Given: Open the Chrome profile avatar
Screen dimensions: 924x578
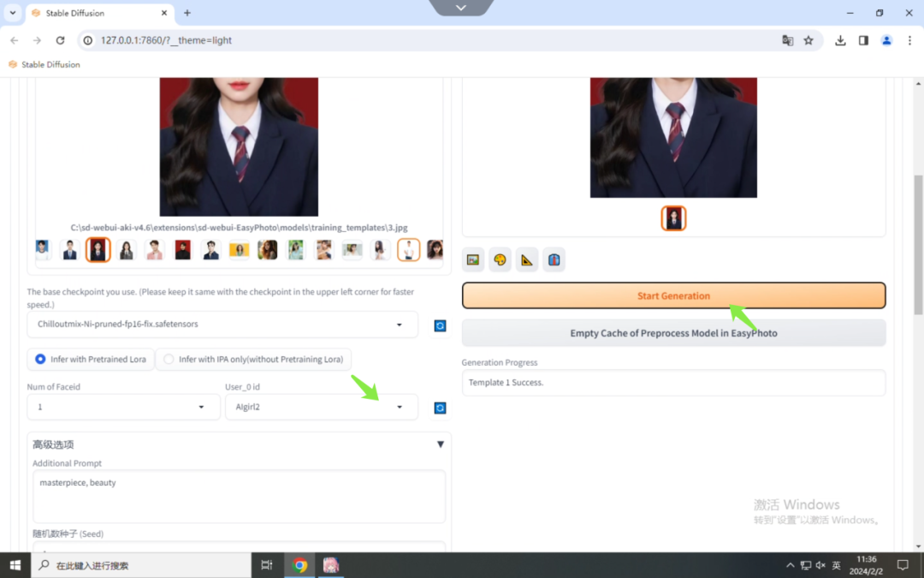Looking at the screenshot, I should pos(886,40).
